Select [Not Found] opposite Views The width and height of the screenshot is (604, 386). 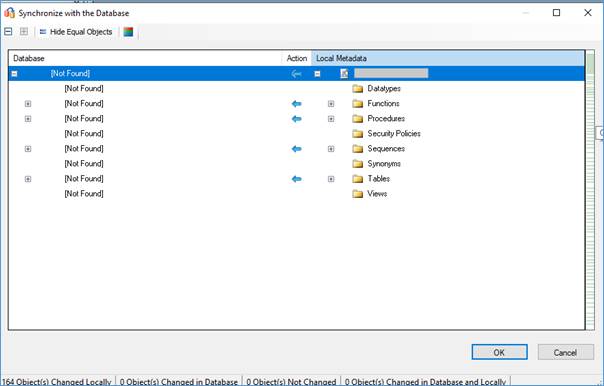point(84,194)
